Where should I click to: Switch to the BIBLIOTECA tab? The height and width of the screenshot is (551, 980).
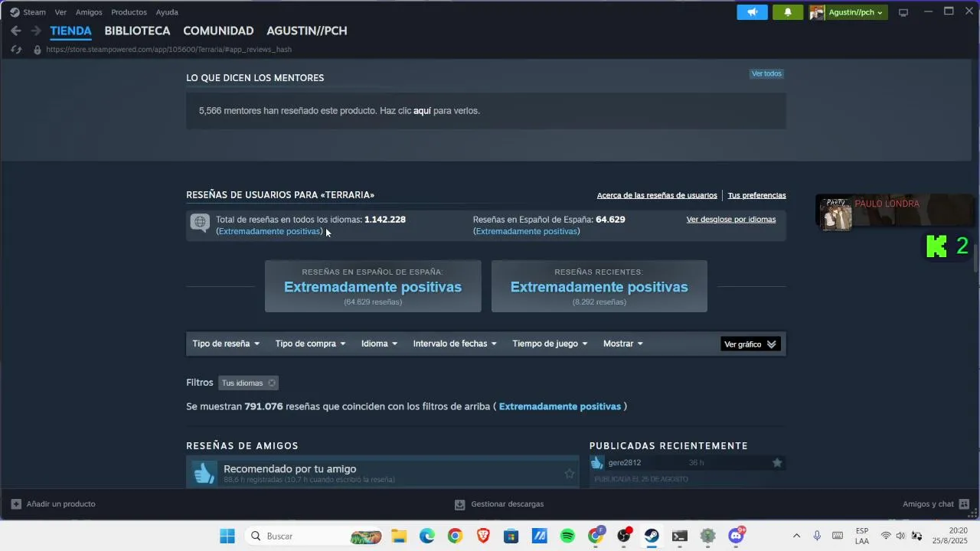(137, 31)
